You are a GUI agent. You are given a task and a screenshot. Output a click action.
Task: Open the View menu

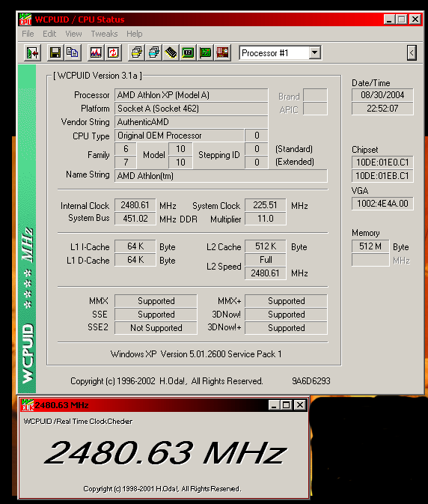click(73, 34)
